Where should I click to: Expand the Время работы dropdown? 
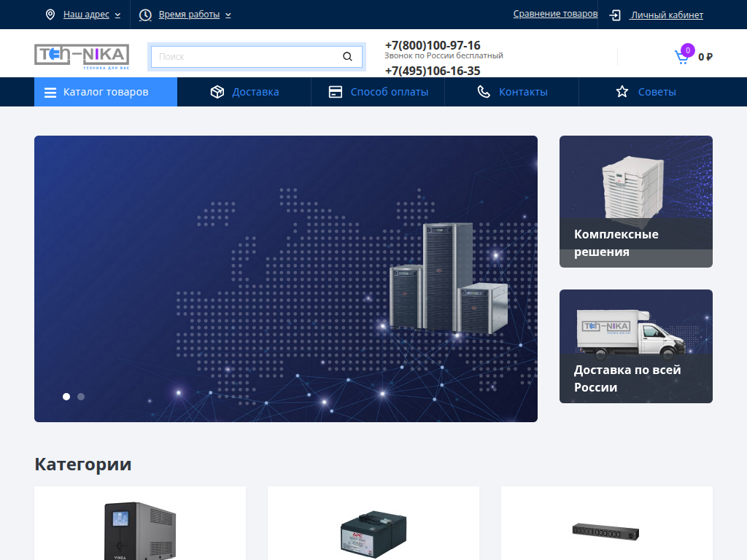click(194, 15)
